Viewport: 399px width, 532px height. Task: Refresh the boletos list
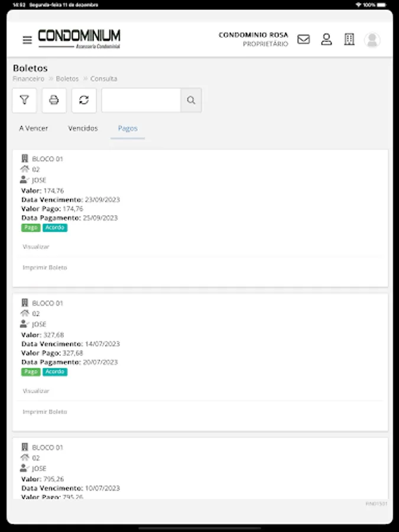(83, 100)
